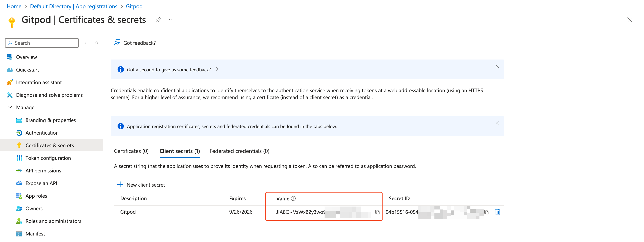Copy the Secret ID to clipboard
This screenshot has height=242, width=644.
tap(486, 212)
